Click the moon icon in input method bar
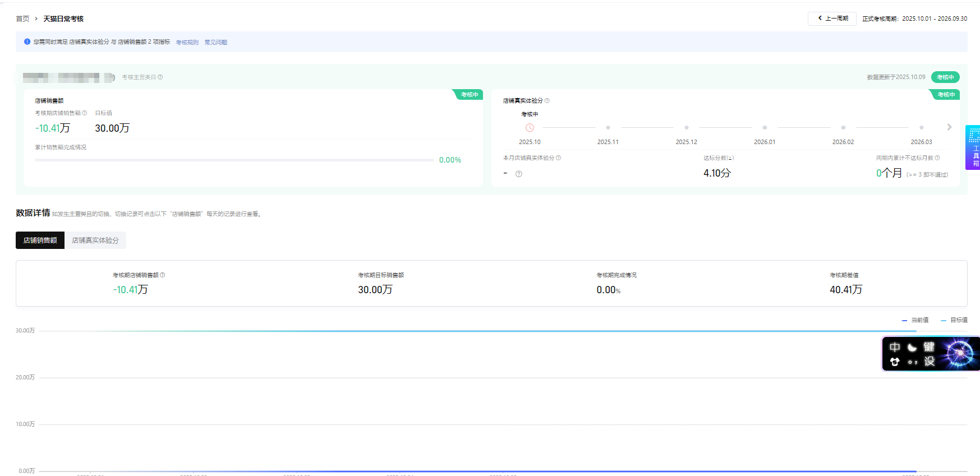Screen dimensions: 980x476 [912, 348]
